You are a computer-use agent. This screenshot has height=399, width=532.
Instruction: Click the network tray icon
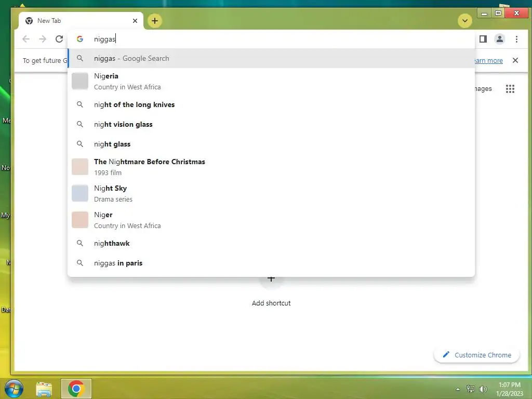(471, 389)
